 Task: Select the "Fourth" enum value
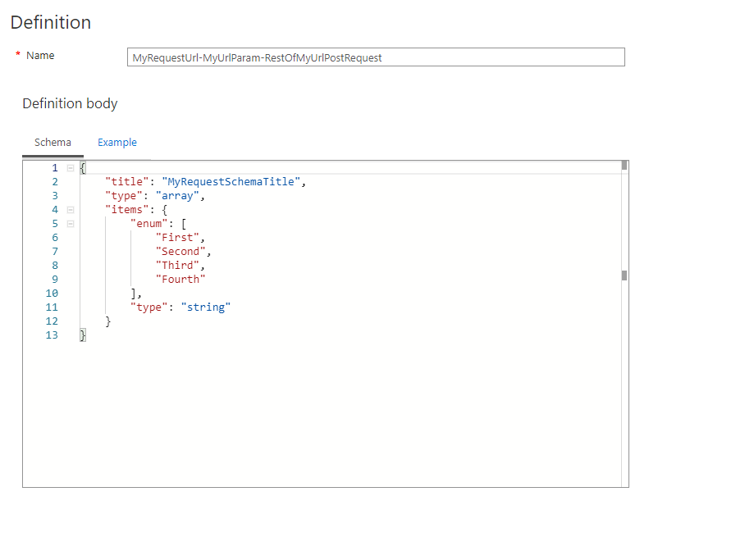[181, 279]
